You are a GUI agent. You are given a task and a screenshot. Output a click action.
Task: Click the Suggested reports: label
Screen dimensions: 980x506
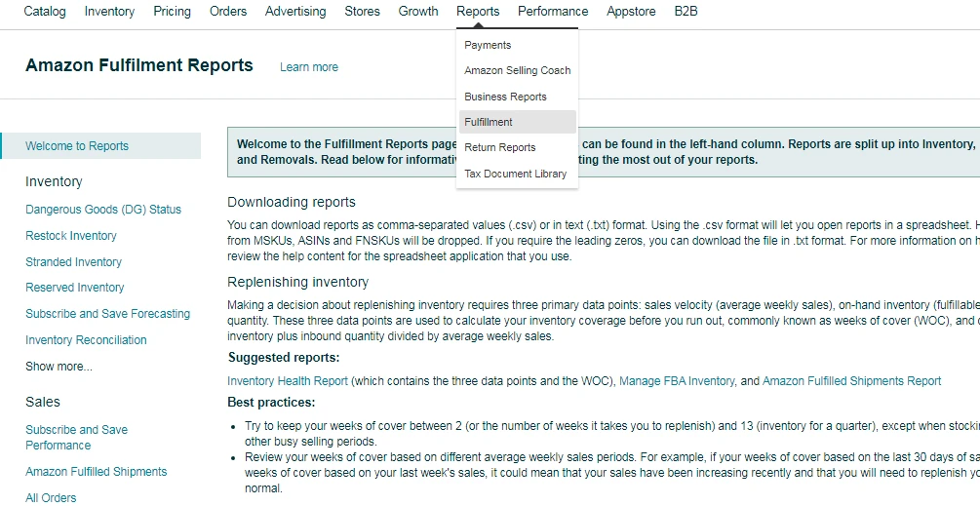coord(284,358)
